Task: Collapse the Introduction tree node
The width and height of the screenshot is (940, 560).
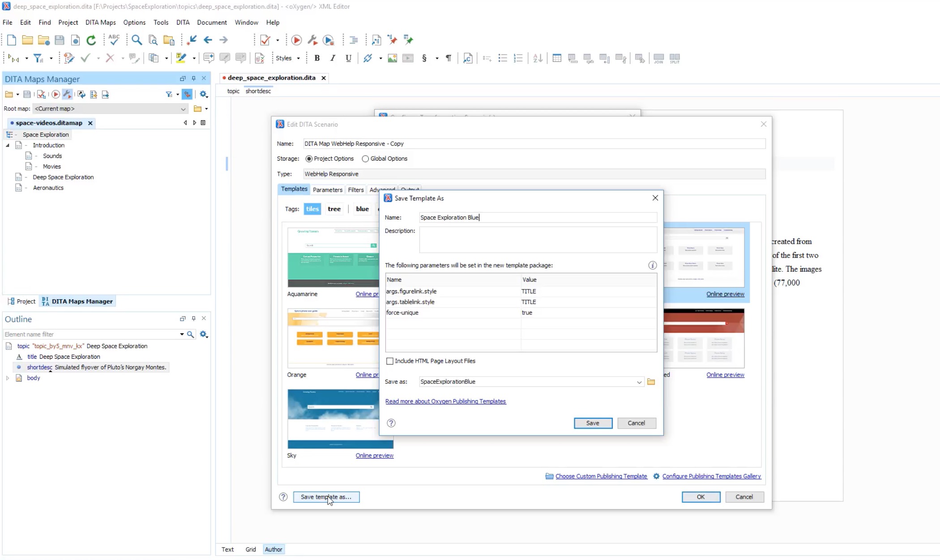Action: tap(8, 145)
